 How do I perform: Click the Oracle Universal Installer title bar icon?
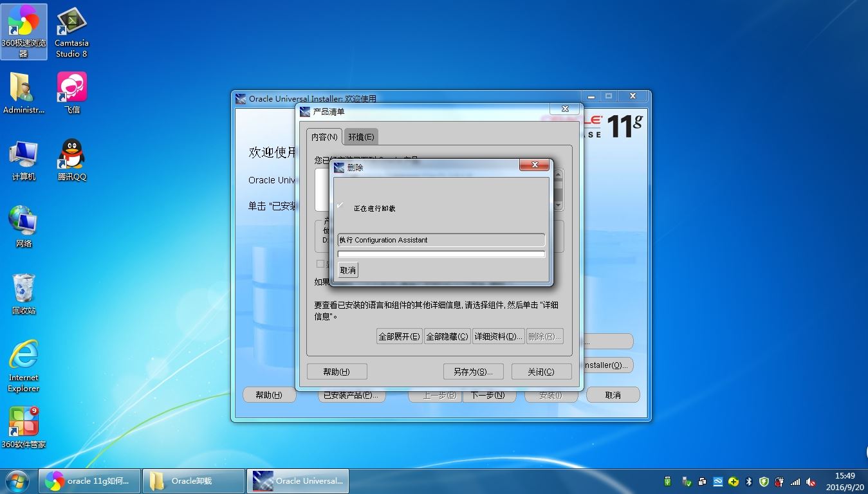coord(241,99)
